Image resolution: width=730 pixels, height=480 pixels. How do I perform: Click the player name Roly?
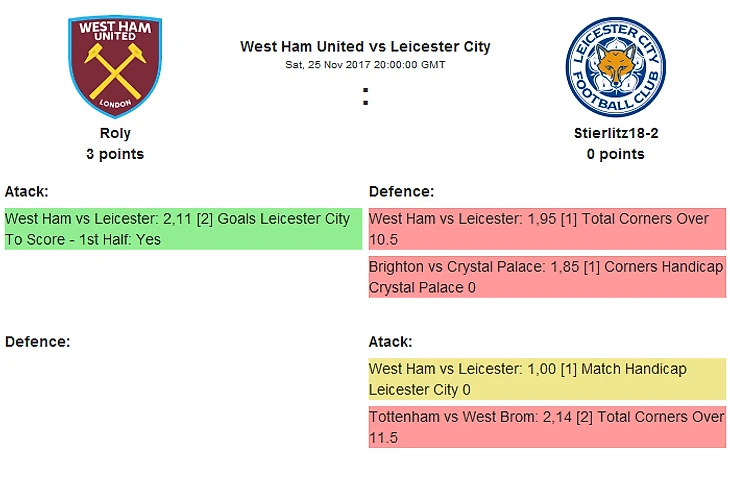click(x=115, y=133)
